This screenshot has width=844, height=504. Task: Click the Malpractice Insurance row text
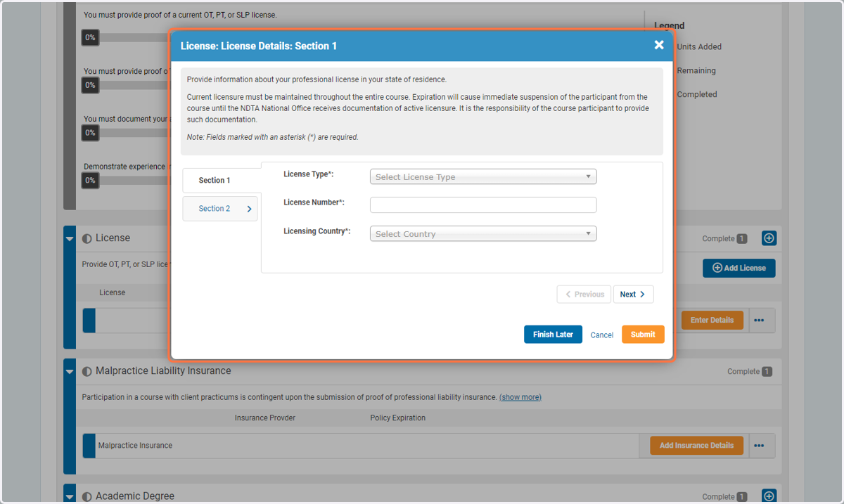click(135, 446)
